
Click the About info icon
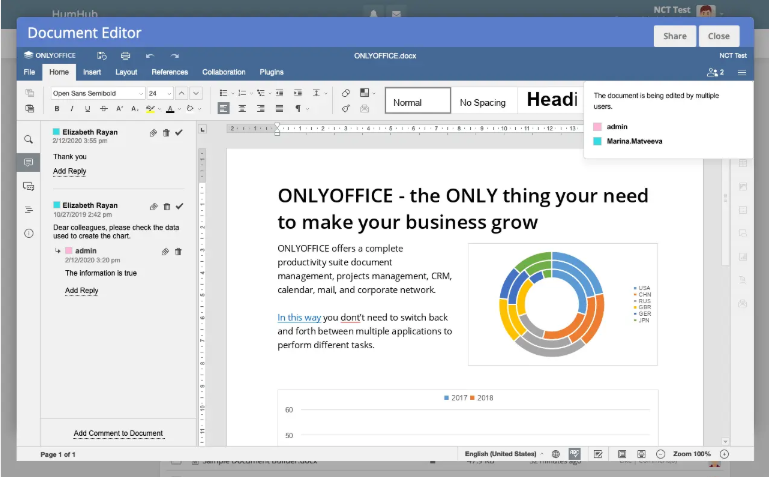click(28, 233)
